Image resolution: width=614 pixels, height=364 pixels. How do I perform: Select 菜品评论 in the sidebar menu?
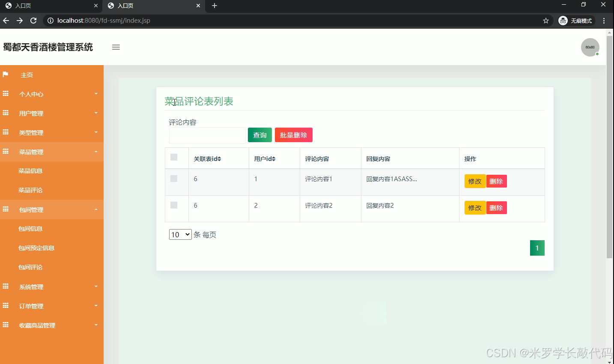[30, 190]
